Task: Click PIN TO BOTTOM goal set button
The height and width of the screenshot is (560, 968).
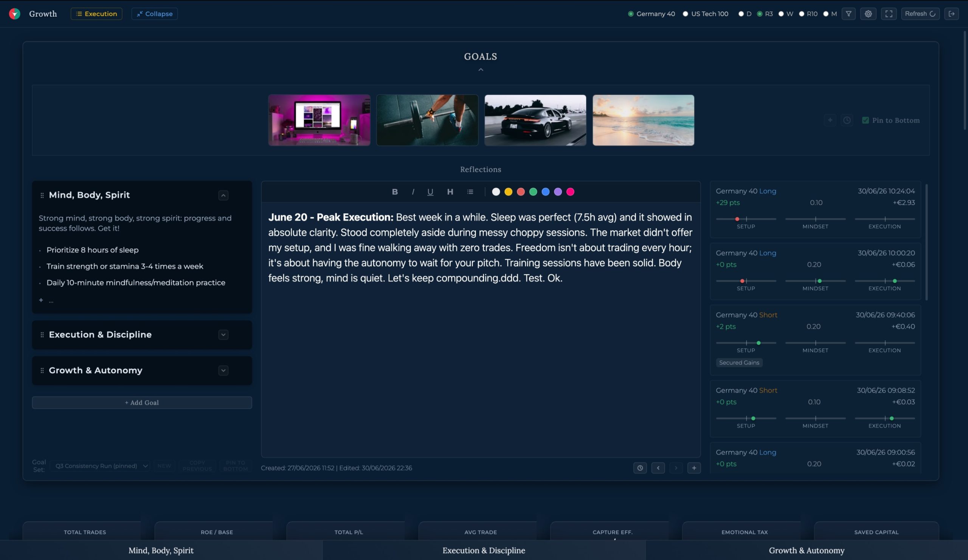Action: [236, 466]
